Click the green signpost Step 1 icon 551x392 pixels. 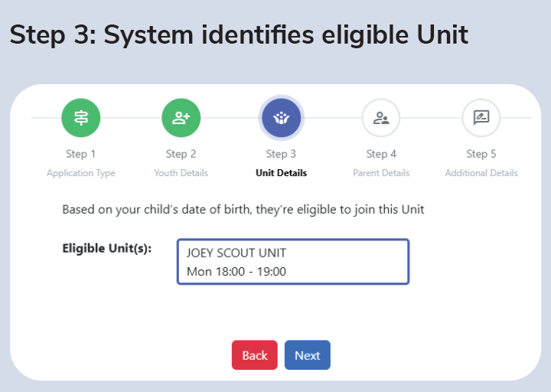[x=81, y=118]
